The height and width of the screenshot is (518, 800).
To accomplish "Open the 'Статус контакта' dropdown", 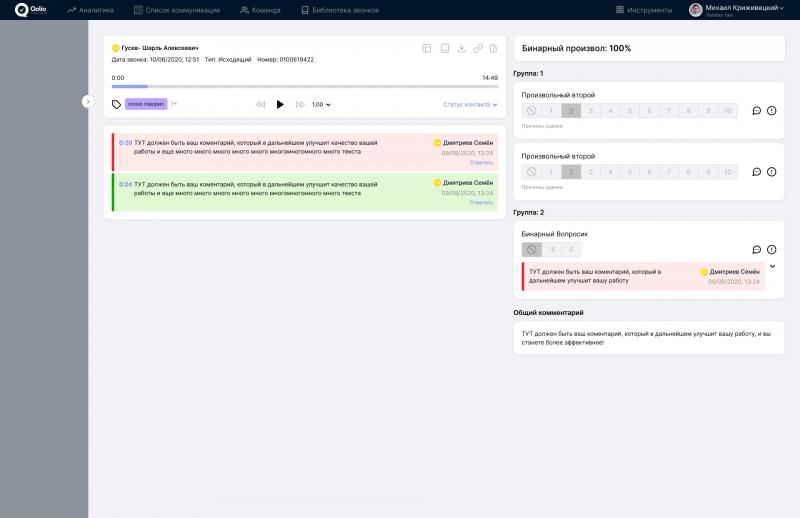I will (470, 104).
